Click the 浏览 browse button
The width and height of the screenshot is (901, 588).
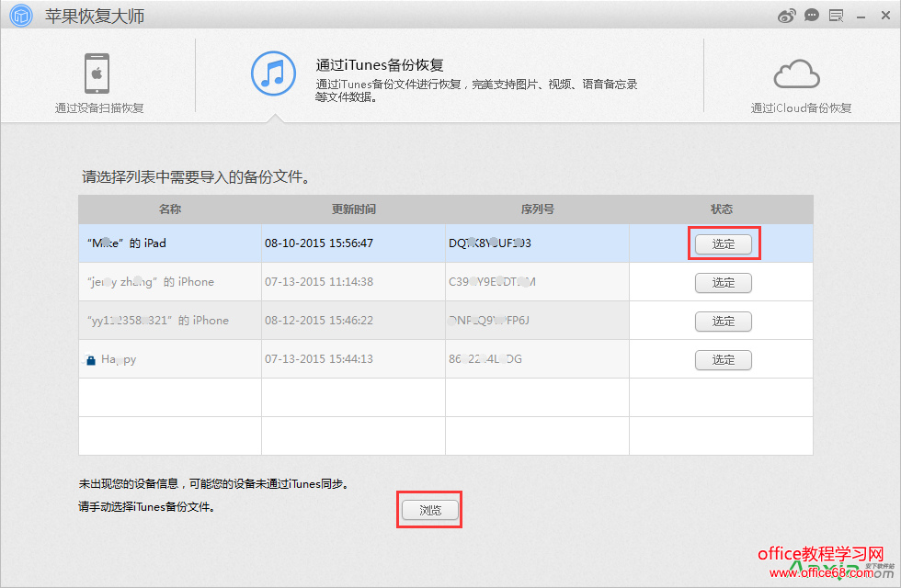pyautogui.click(x=430, y=510)
